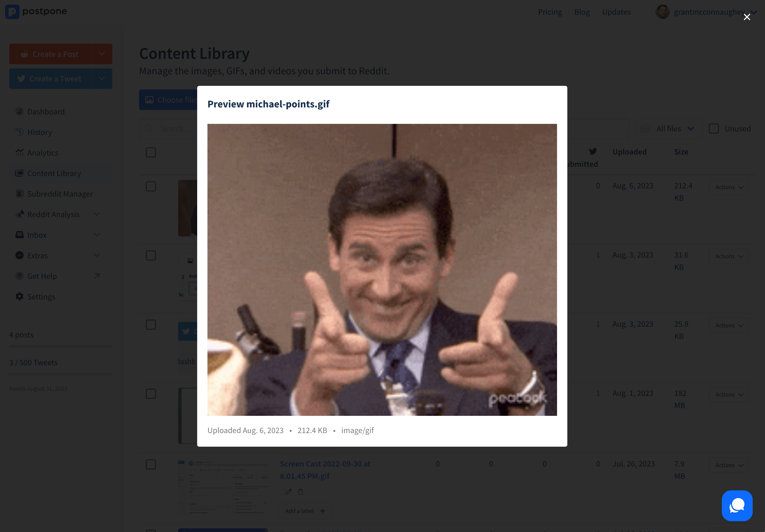Select the 25.8 KB row checkbox
Image resolution: width=765 pixels, height=532 pixels.
coord(151,324)
